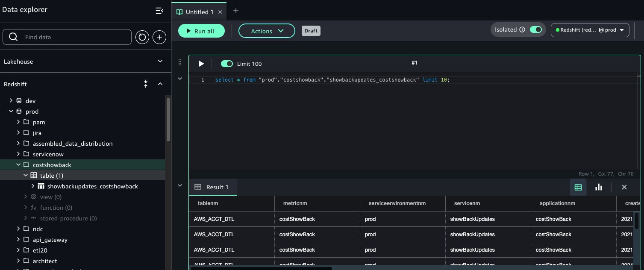The height and width of the screenshot is (270, 644).
Task: Click the metricnm column header
Action: (318, 203)
